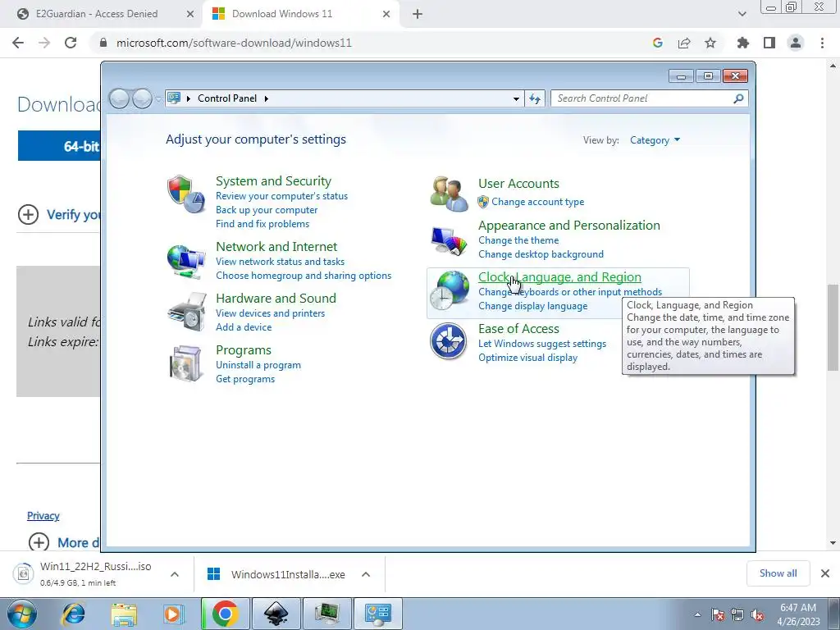Screen dimensions: 840x630
Task: Reload the Chrome page
Action: pyautogui.click(x=71, y=43)
